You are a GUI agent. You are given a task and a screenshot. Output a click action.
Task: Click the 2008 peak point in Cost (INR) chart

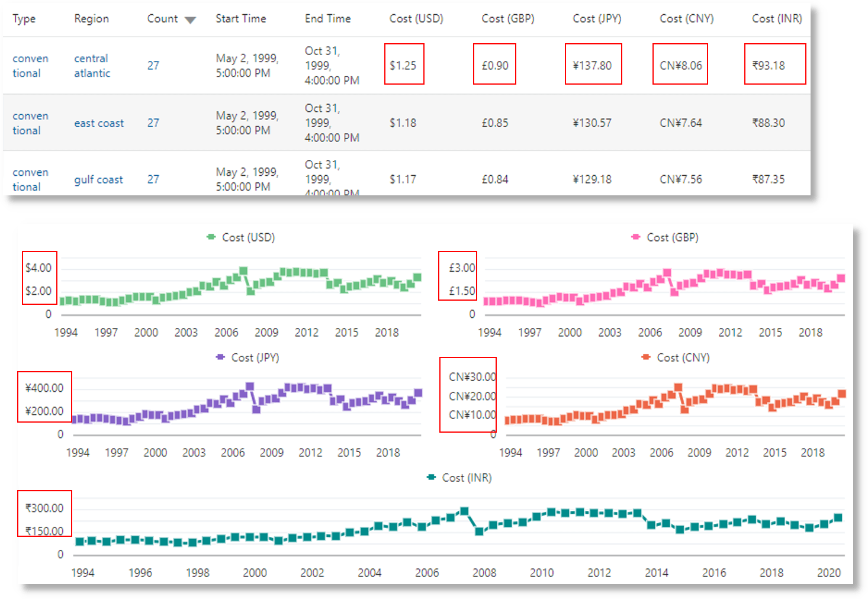point(464,510)
